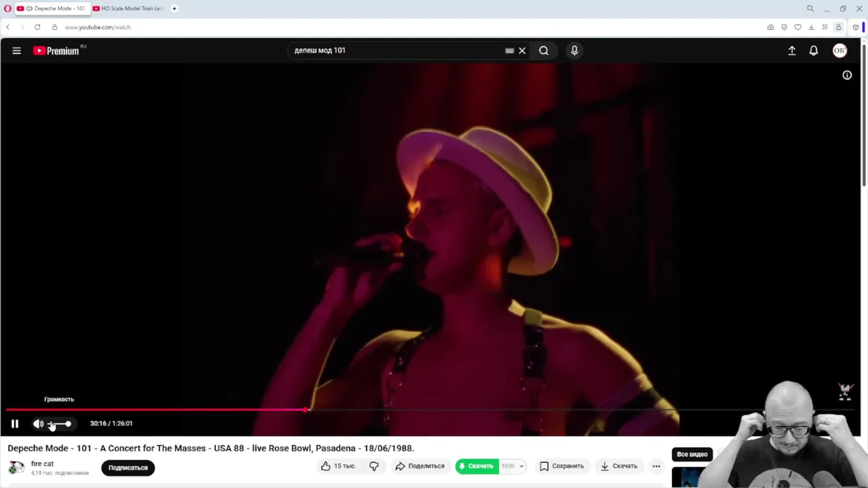Click the 30:16 / 1:26:01 time display

pos(111,424)
